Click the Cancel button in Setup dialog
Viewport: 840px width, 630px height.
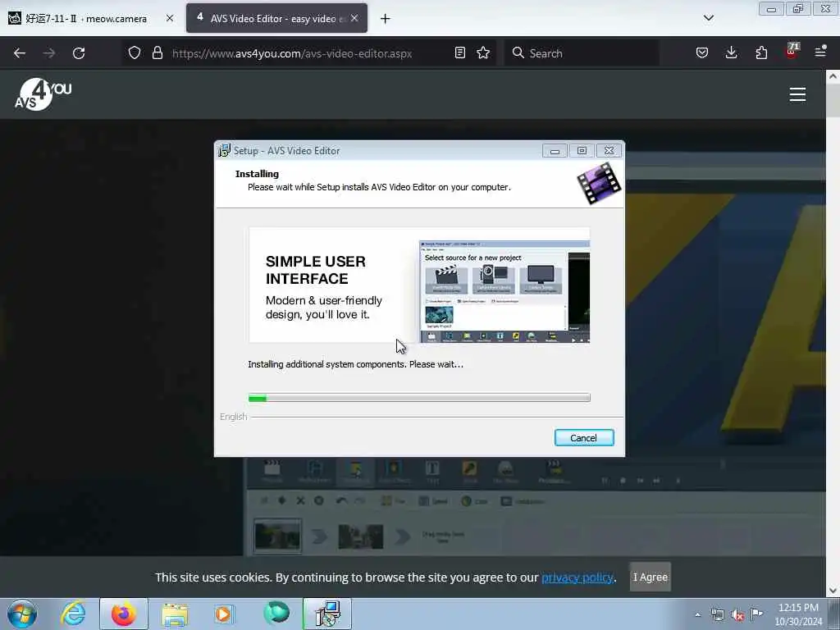click(584, 438)
